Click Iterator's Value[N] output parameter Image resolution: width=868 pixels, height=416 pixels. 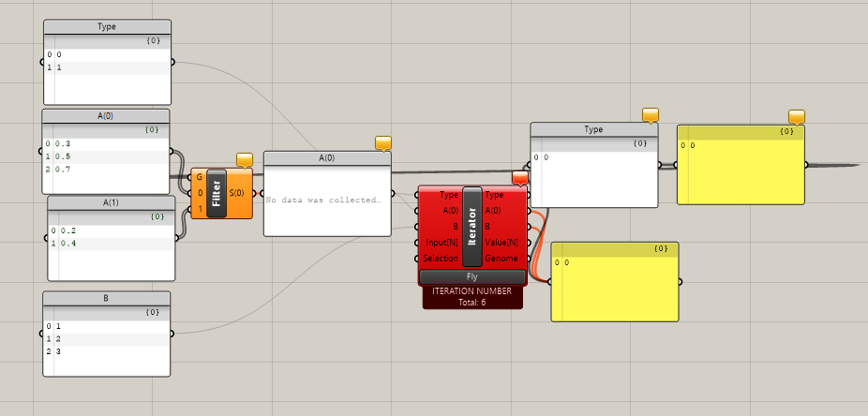[501, 243]
